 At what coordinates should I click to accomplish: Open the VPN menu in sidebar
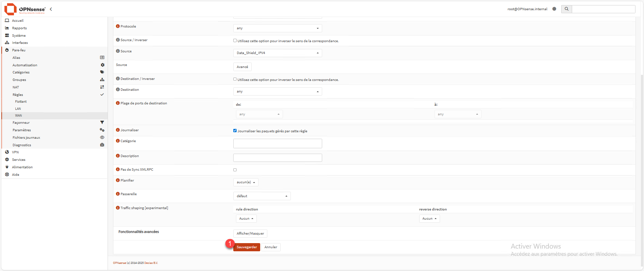pos(15,152)
